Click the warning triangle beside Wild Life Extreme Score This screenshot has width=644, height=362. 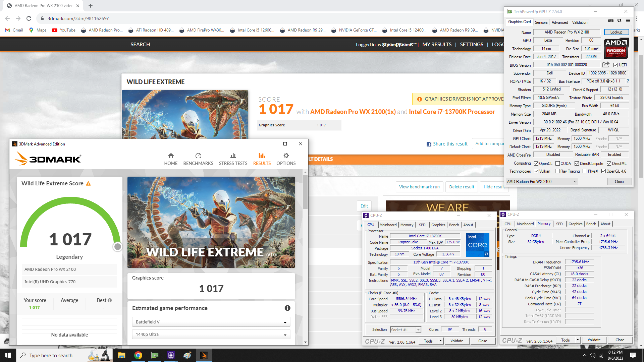pos(88,184)
